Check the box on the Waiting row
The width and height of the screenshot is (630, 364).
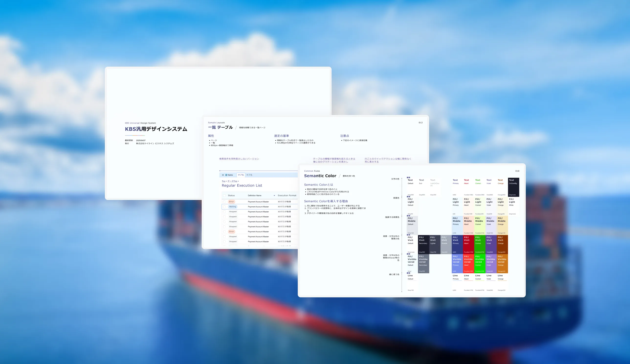tap(224, 207)
